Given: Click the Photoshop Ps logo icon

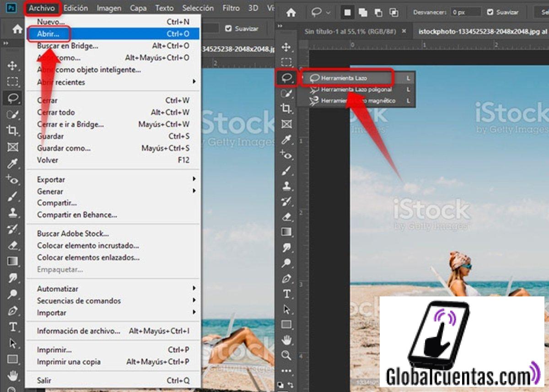Looking at the screenshot, I should (11, 8).
